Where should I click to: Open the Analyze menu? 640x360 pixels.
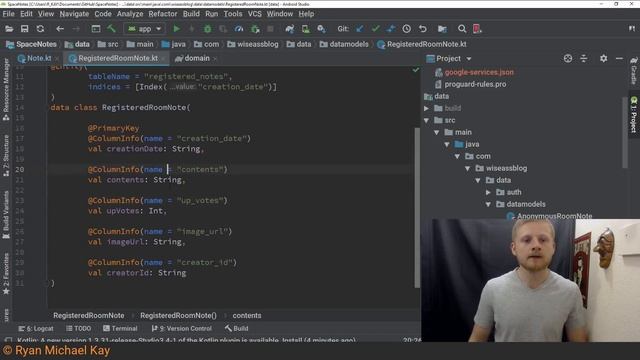130,13
